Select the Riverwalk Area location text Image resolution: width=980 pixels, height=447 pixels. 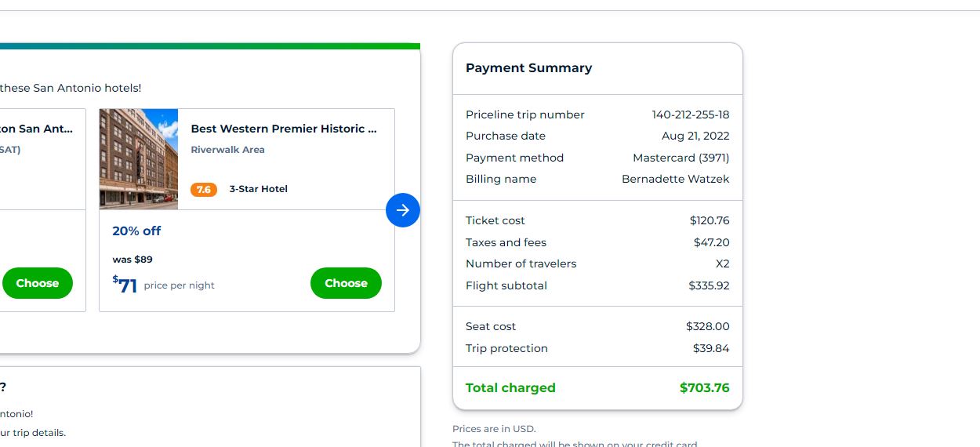coord(227,150)
